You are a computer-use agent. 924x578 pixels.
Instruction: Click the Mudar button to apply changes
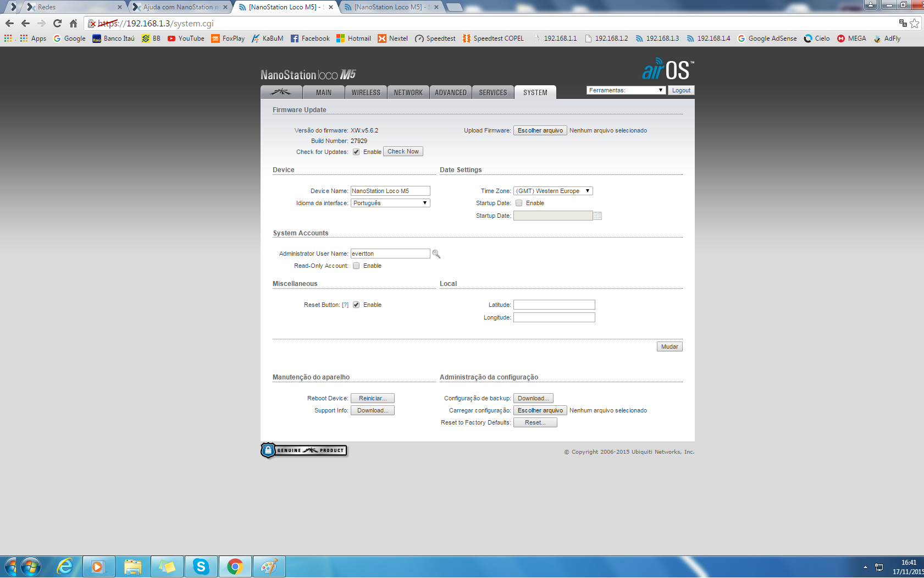coord(670,346)
